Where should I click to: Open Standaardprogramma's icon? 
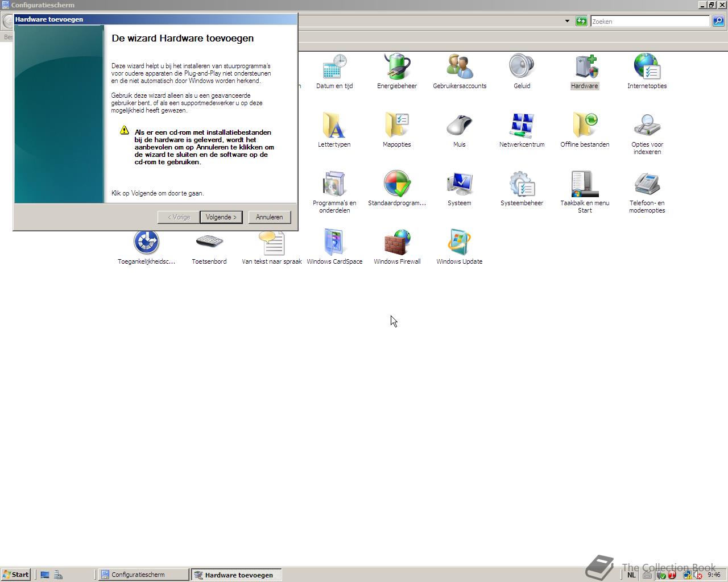397,189
